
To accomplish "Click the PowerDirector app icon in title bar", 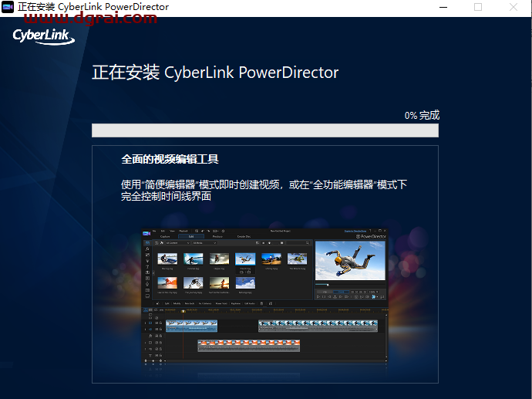I will click(x=8, y=7).
